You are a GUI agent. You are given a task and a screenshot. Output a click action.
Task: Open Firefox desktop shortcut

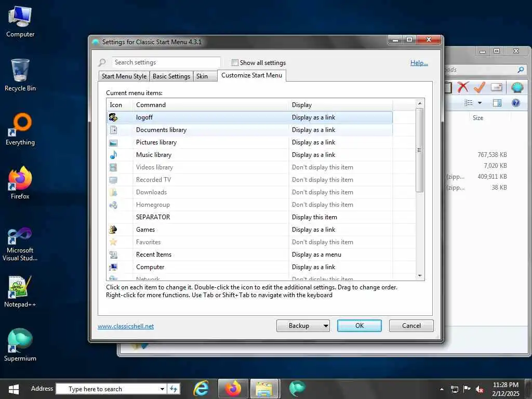point(20,183)
